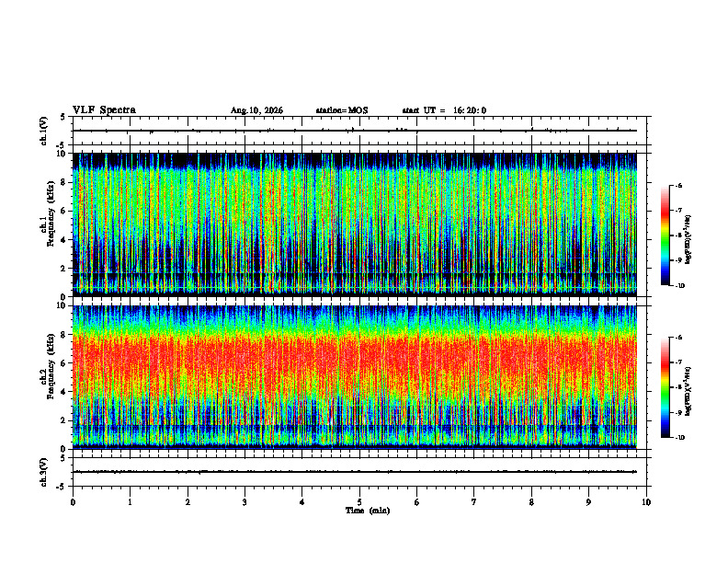This screenshot has height=563, width=728.
Task: Click the VLF Spectra title text
Action: pos(104,110)
